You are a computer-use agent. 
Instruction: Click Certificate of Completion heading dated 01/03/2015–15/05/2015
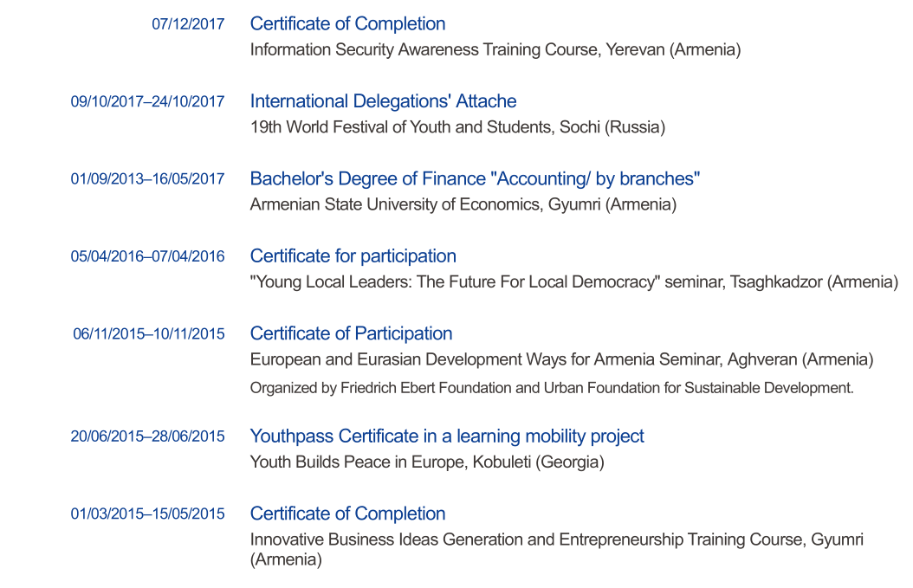coord(347,514)
